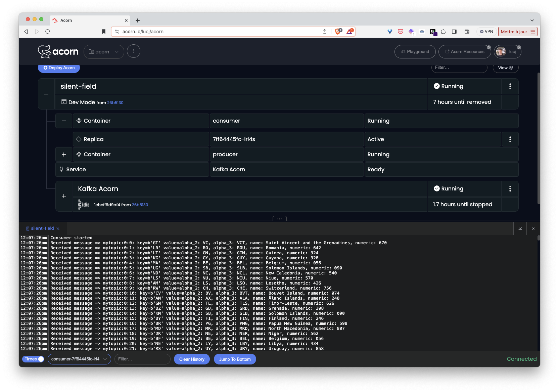Click the Deploy Acorn button

59,68
